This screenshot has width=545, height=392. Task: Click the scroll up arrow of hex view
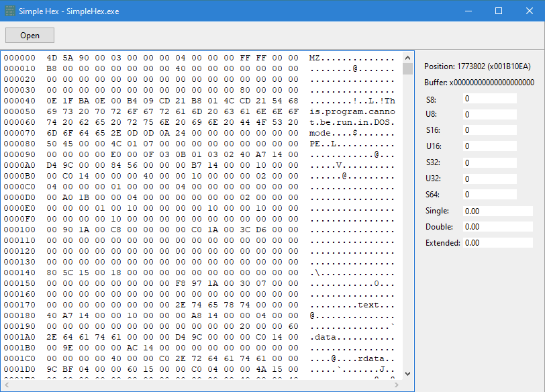point(408,58)
